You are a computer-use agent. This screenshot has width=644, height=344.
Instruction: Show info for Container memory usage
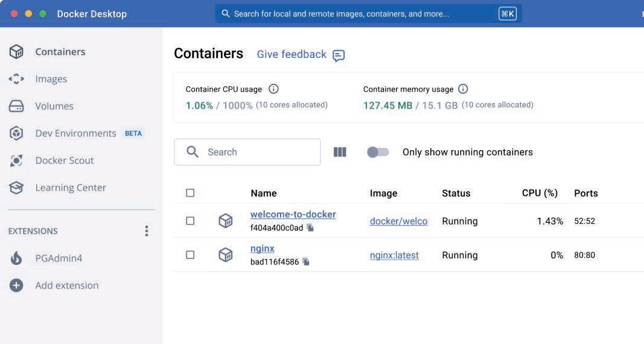463,89
